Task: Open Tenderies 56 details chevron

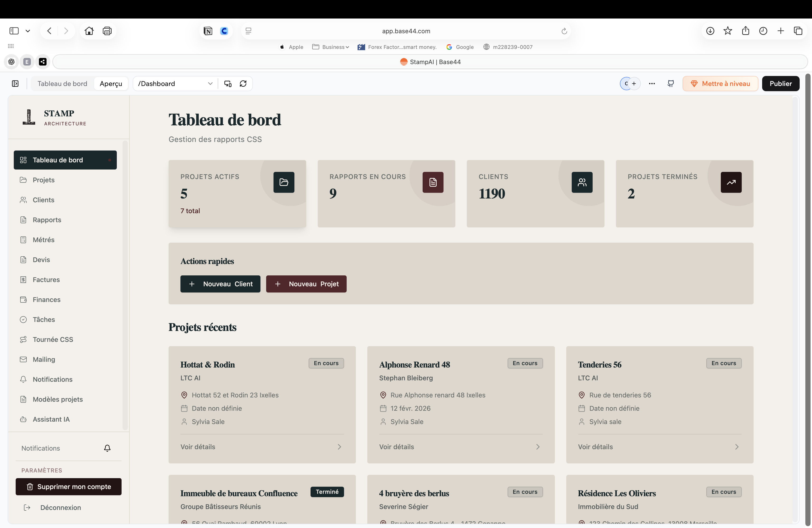Action: point(737,447)
